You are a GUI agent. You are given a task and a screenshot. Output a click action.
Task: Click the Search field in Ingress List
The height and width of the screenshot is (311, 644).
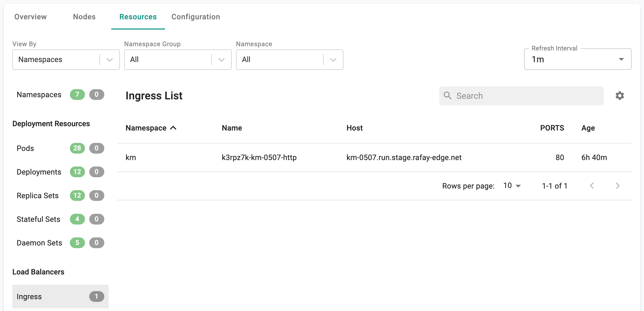pyautogui.click(x=521, y=96)
